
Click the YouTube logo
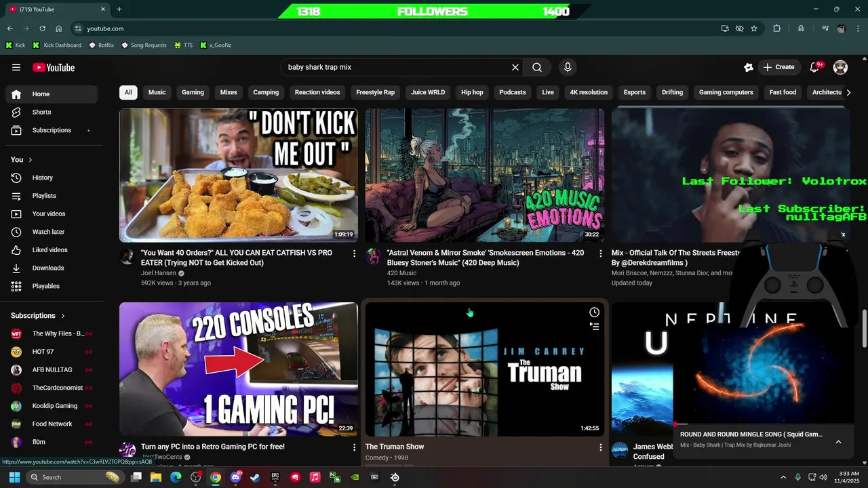(54, 67)
